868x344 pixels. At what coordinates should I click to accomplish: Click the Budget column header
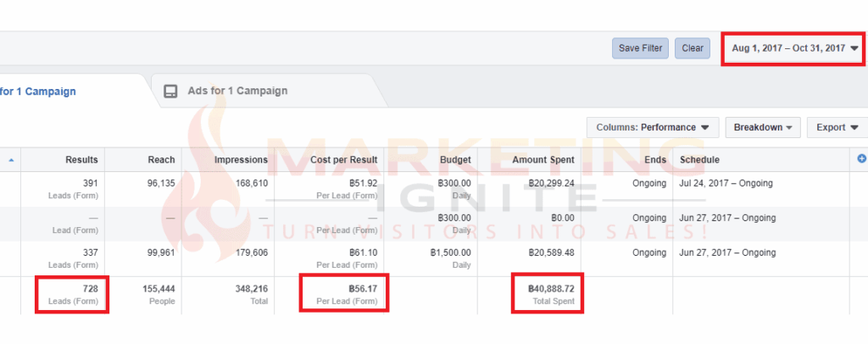tap(456, 159)
